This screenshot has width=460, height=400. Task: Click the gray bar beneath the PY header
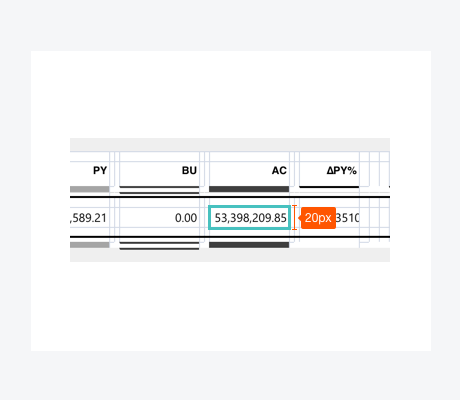[x=90, y=189]
